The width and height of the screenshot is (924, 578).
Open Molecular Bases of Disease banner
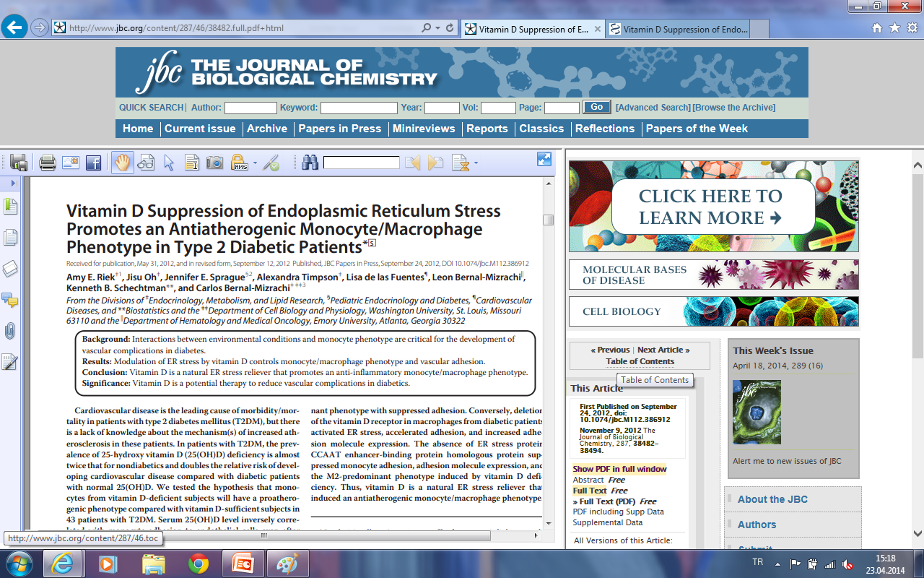click(x=714, y=275)
